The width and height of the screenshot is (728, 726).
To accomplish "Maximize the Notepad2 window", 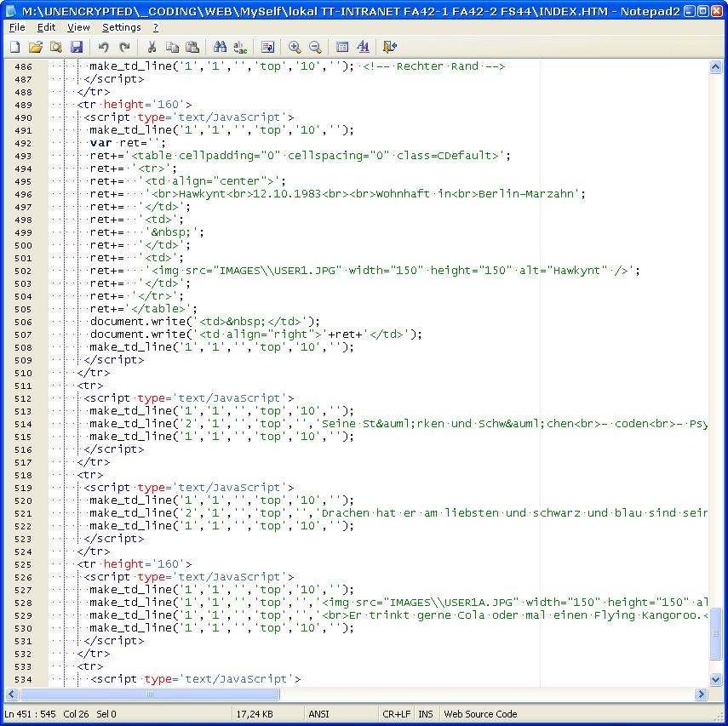I will click(703, 11).
